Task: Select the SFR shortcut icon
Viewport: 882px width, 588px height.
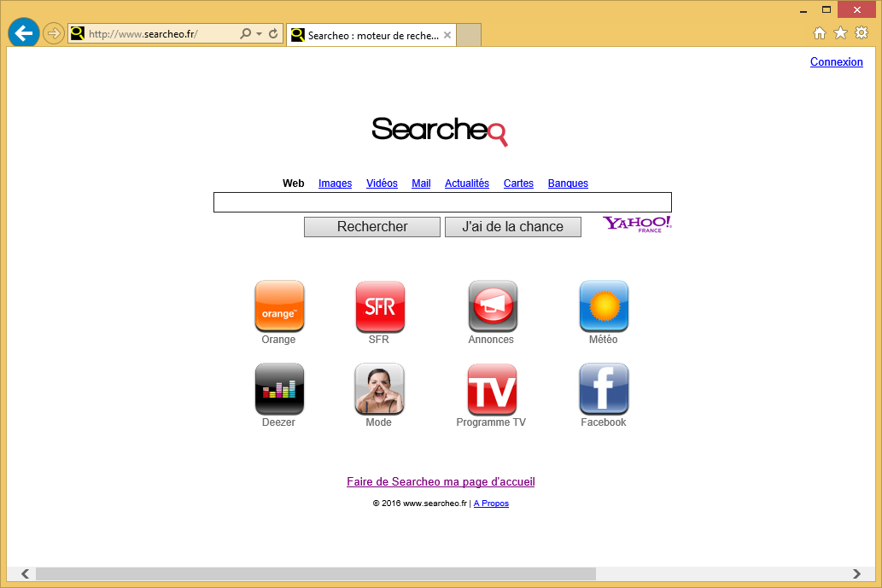Action: tap(379, 306)
